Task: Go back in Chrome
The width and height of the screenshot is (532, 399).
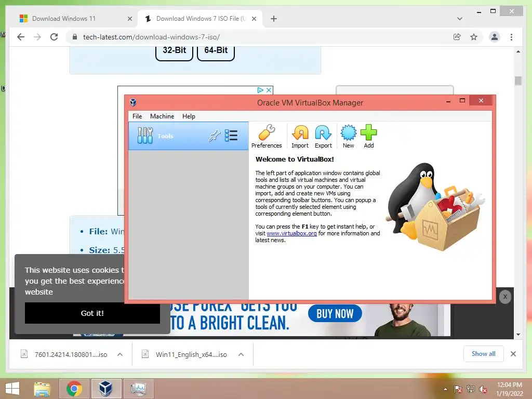Action: tap(21, 37)
